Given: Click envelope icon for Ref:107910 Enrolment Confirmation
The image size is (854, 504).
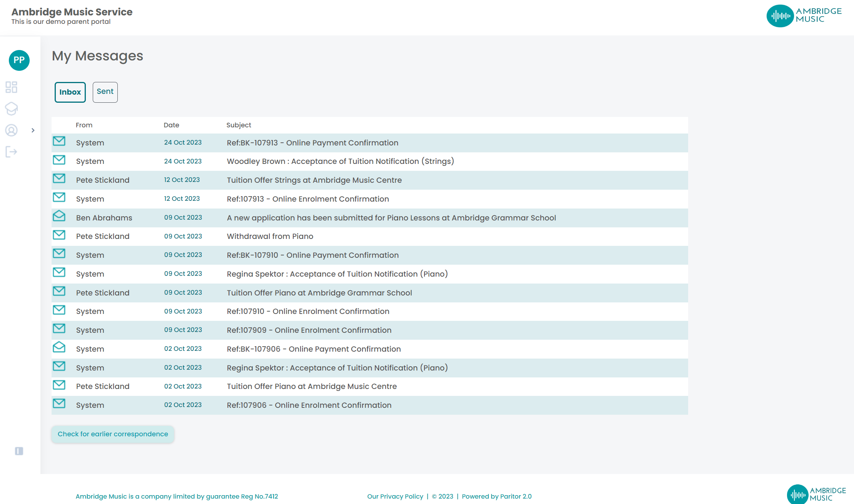Looking at the screenshot, I should (x=59, y=310).
